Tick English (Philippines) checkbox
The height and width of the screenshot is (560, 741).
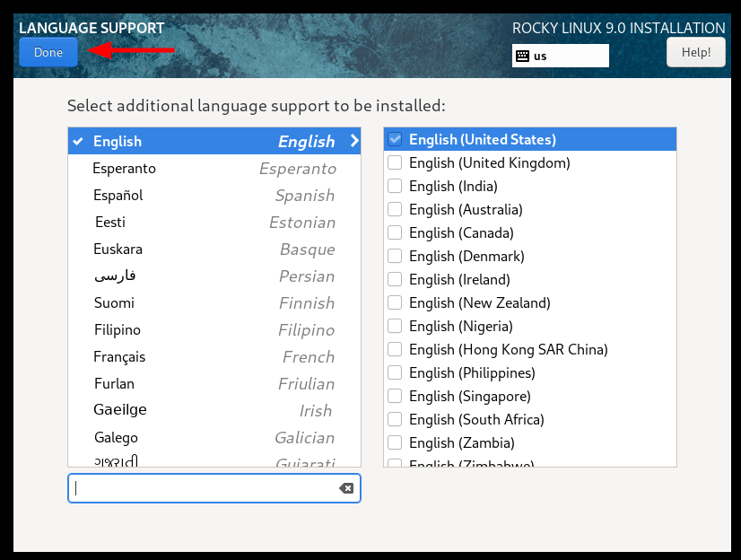click(x=395, y=372)
